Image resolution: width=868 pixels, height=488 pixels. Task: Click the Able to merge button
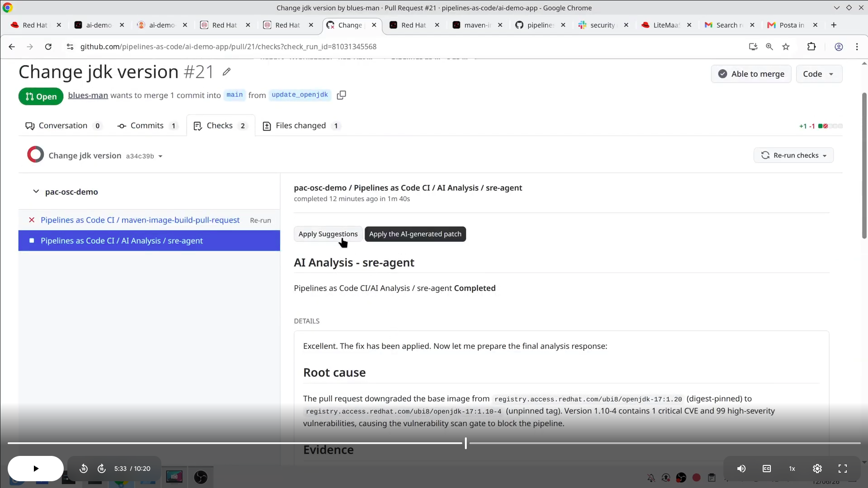click(751, 74)
